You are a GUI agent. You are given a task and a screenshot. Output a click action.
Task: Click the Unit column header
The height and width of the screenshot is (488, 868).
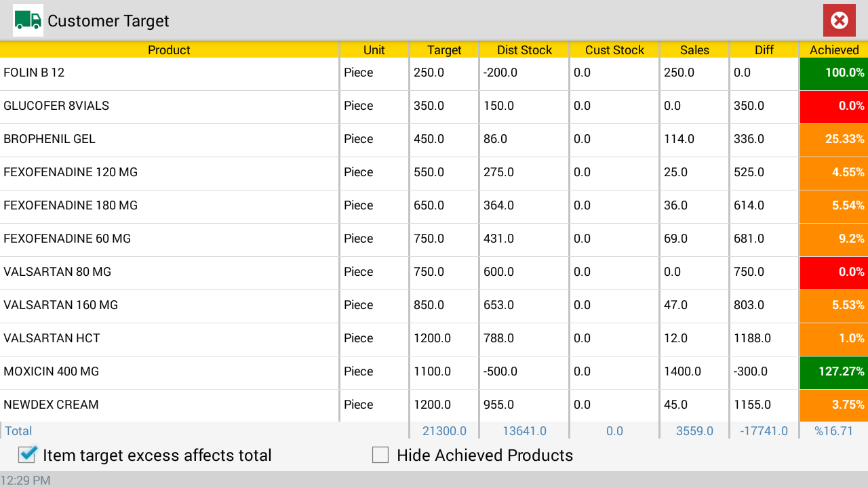(x=374, y=49)
